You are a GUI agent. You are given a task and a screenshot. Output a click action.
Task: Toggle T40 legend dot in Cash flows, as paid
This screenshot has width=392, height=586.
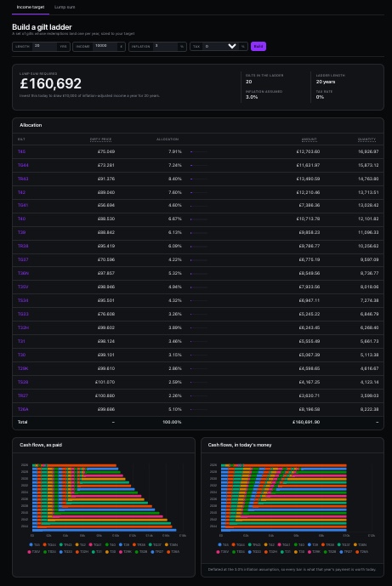point(107,544)
